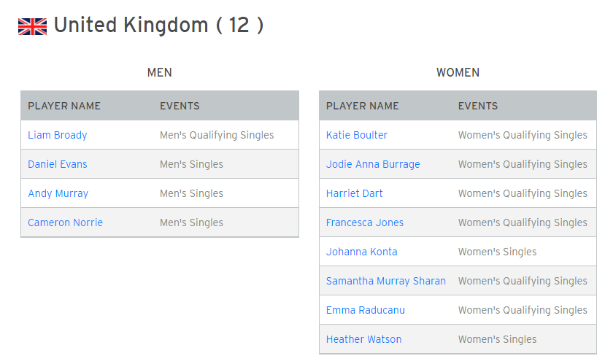This screenshot has width=605, height=364.
Task: Click the WOMEN table title
Action: 458,72
